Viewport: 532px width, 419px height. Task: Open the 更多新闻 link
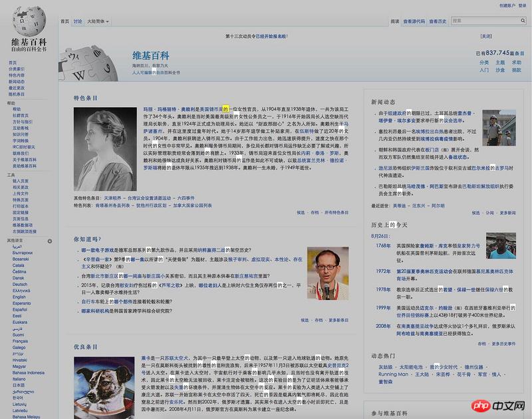[507, 213]
